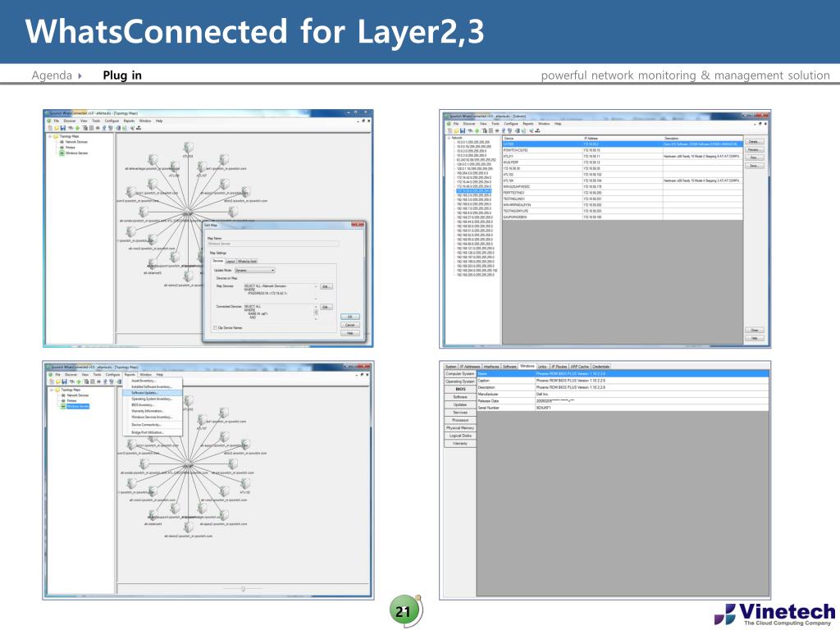This screenshot has height=630, width=840.
Task: Choose Device Connectivity from the Reports menu
Action: pyautogui.click(x=146, y=425)
